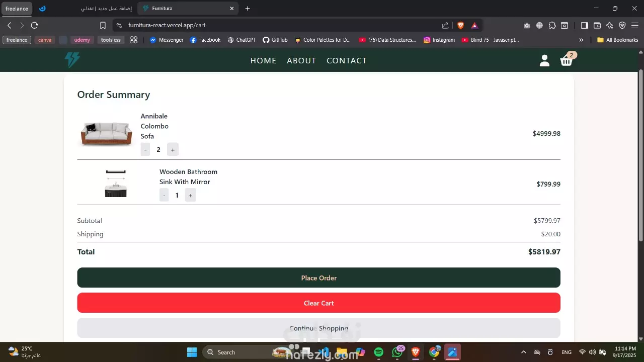Screen dimensions: 644x362
Task: Open Chrome from the taskbar
Action: coord(434,352)
